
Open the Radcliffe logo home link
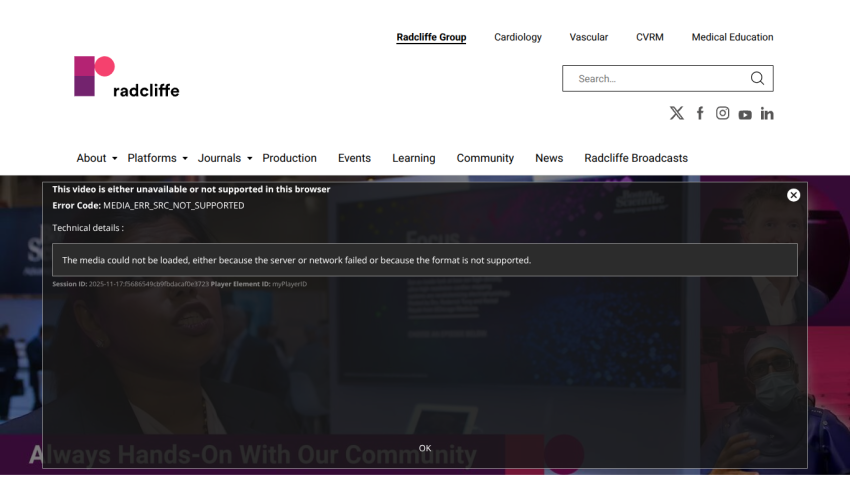[126, 76]
